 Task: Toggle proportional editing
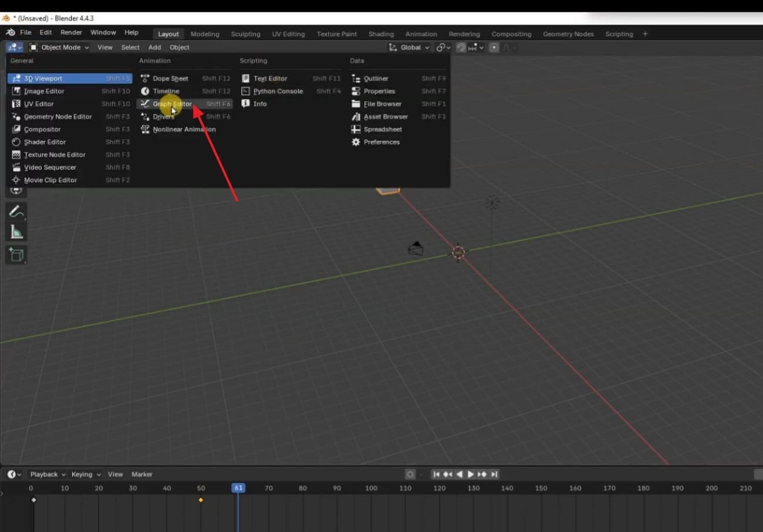click(494, 48)
